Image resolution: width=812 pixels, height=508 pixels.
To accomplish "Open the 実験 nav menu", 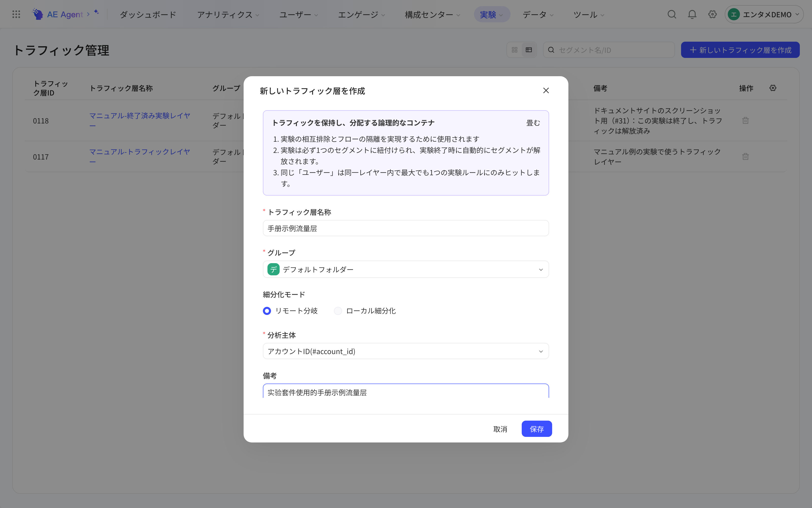I will pyautogui.click(x=492, y=14).
